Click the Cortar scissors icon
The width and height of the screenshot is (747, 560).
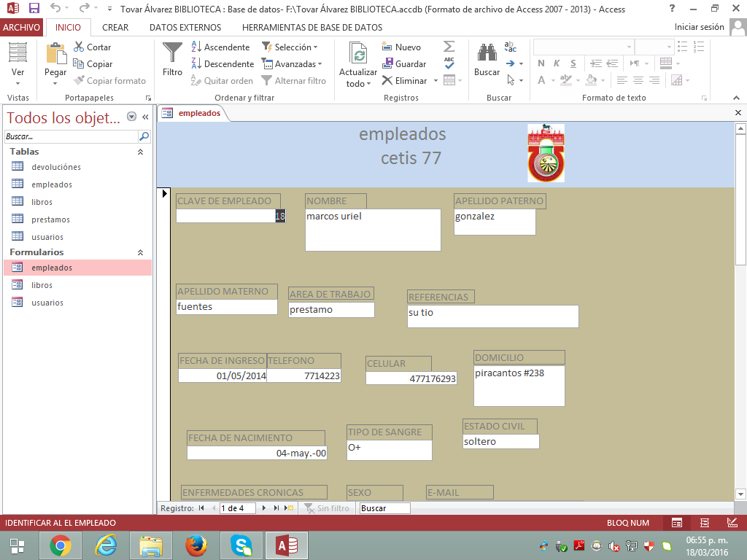(x=80, y=47)
